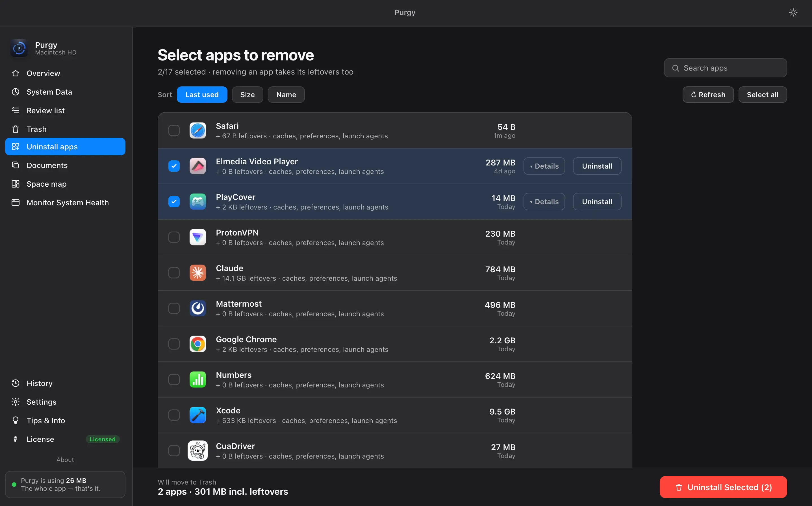Click the Claude app icon
This screenshot has height=506, width=812.
point(197,273)
